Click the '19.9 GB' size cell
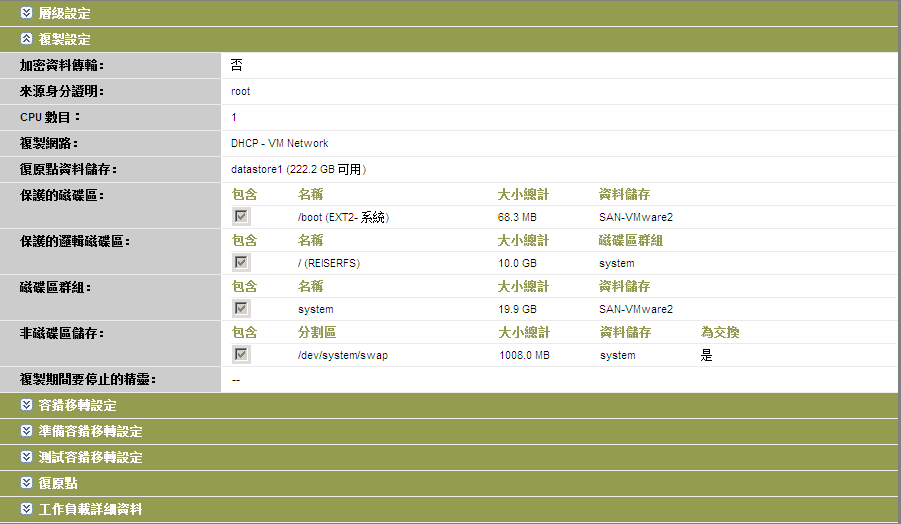This screenshot has height=524, width=901. pyautogui.click(x=517, y=309)
